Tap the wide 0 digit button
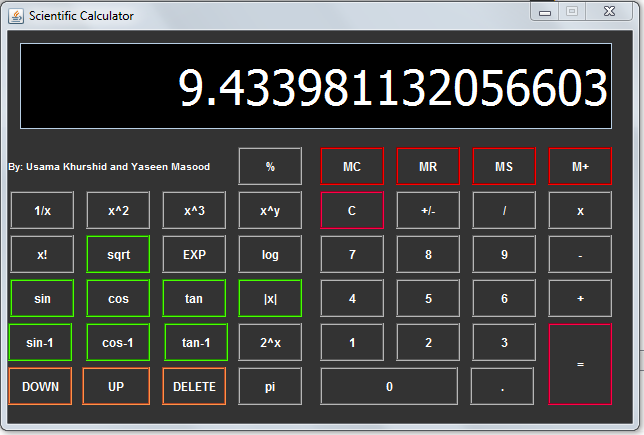The image size is (644, 435). [389, 386]
